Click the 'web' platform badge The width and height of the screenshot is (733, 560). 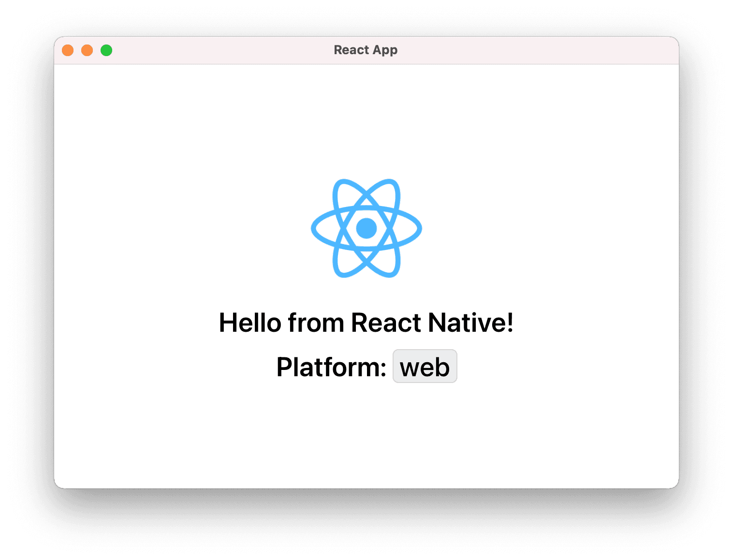pos(425,366)
